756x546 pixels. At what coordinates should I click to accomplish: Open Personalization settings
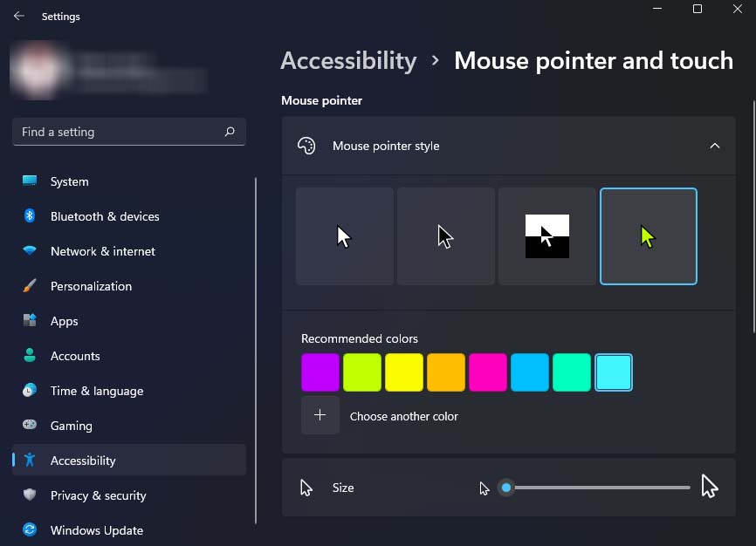pyautogui.click(x=128, y=285)
